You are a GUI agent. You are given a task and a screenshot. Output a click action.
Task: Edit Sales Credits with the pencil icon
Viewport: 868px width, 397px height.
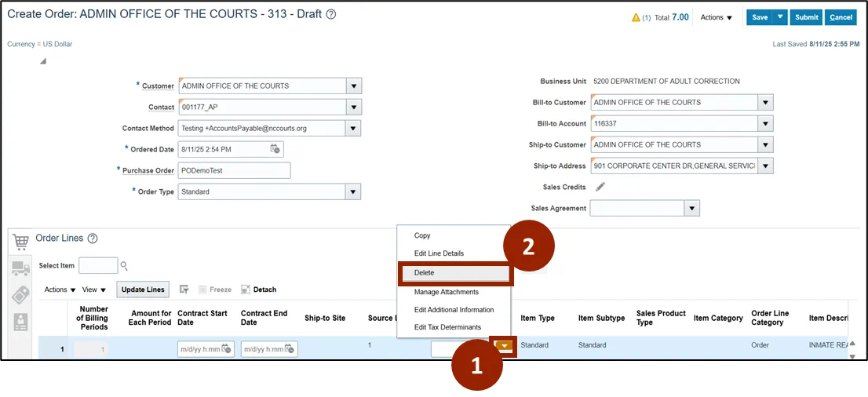600,187
